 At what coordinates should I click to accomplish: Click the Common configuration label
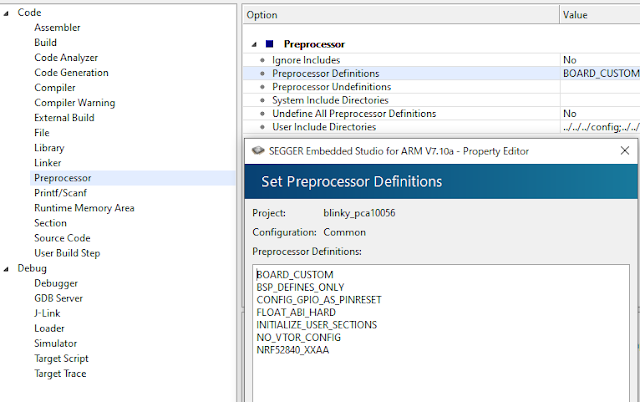(344, 232)
